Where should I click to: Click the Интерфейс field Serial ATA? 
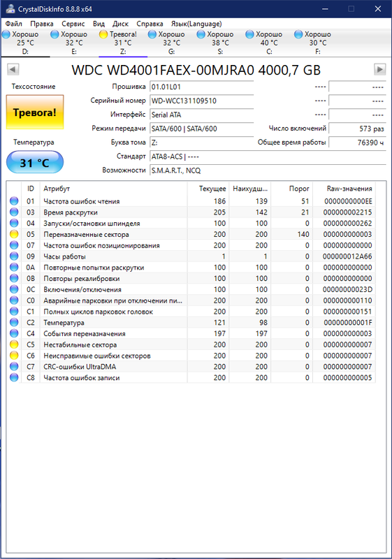coord(201,115)
